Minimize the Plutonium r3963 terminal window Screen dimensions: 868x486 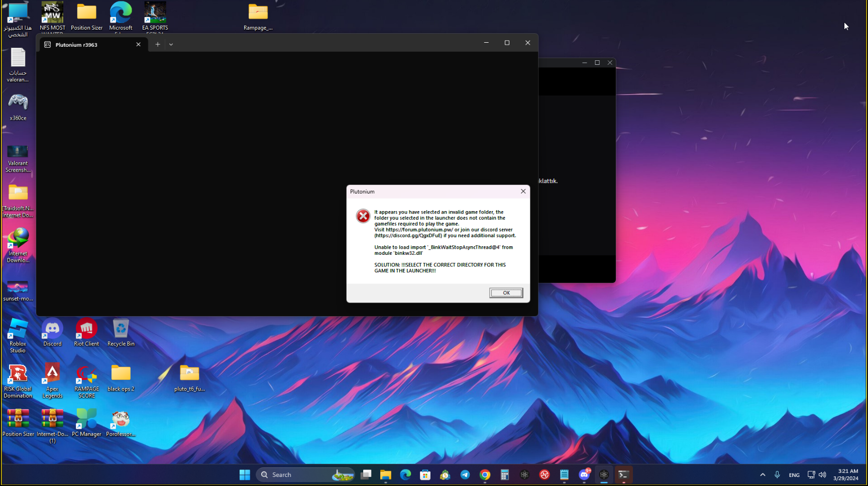click(486, 43)
